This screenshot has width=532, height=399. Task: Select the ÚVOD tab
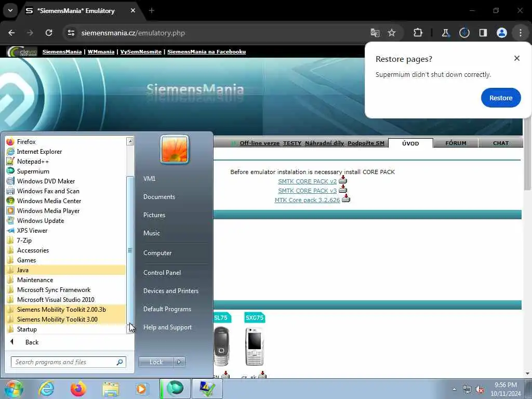[x=410, y=143]
